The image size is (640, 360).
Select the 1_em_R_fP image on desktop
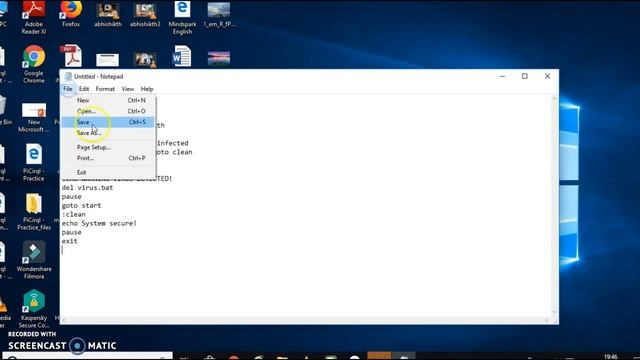[219, 15]
